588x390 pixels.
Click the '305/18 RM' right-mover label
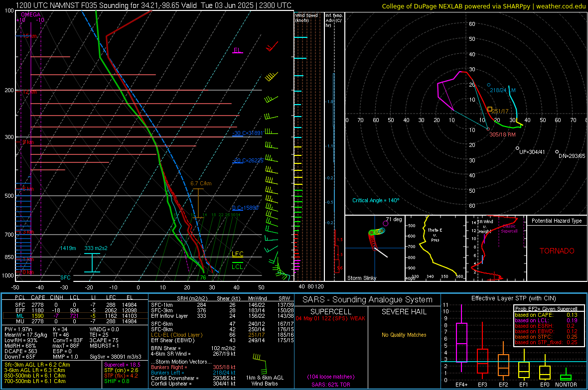click(502, 134)
